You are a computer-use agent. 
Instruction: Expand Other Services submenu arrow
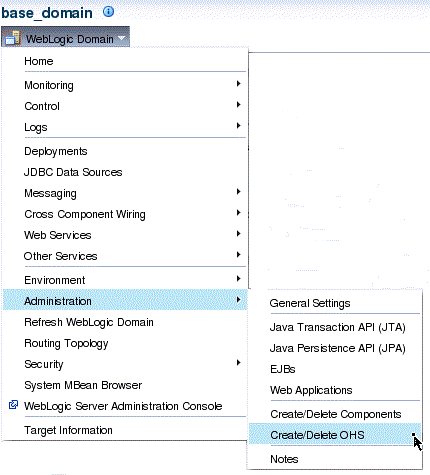[238, 255]
